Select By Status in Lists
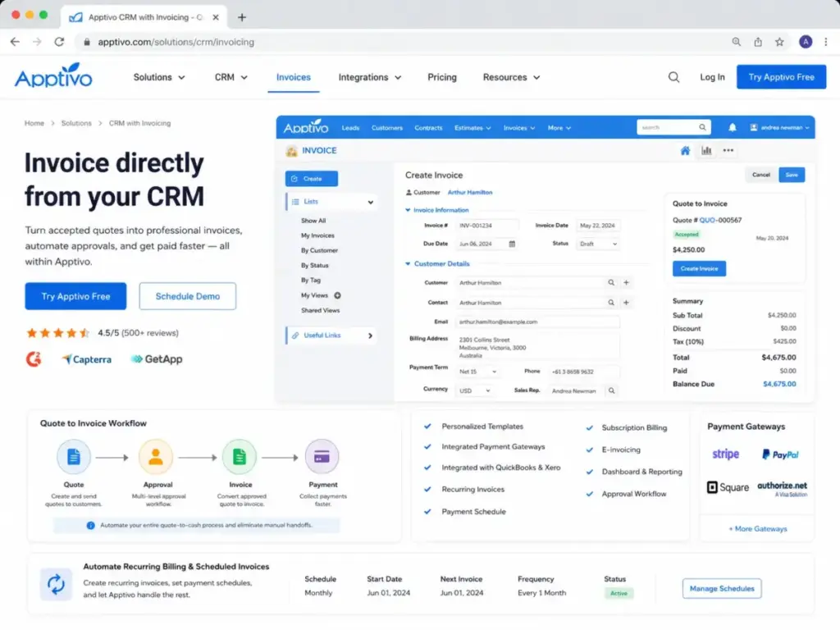 [x=314, y=265]
